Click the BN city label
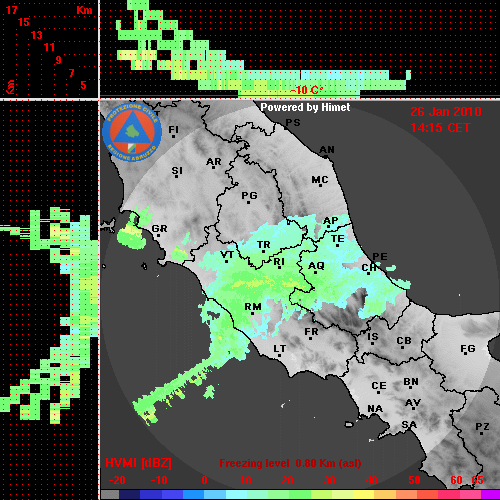 click(x=411, y=382)
